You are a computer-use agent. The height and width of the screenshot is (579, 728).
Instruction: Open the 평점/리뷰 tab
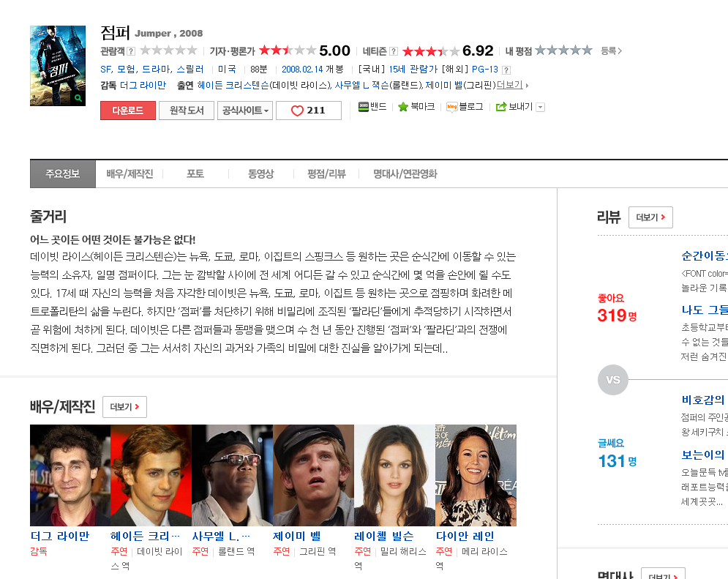tap(326, 174)
